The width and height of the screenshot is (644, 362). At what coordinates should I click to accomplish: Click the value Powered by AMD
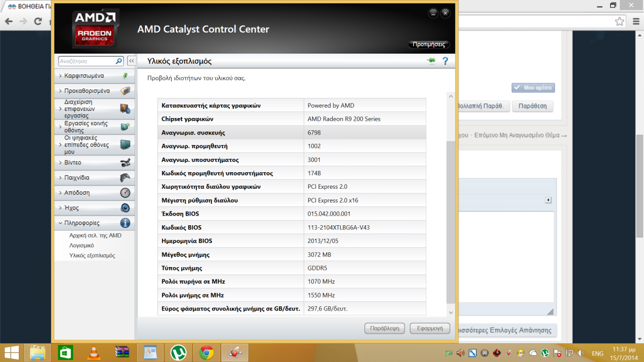(331, 106)
